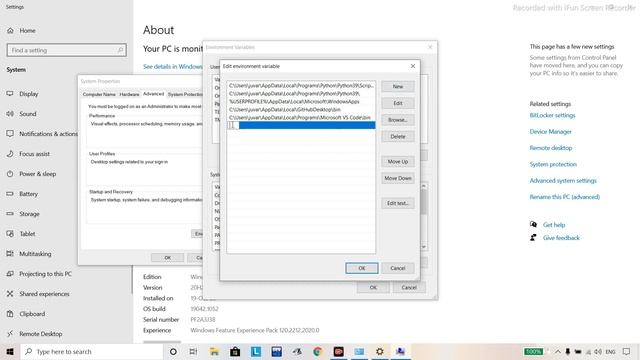640x360 pixels.
Task: Open Shared experiences settings
Action: tap(44, 294)
